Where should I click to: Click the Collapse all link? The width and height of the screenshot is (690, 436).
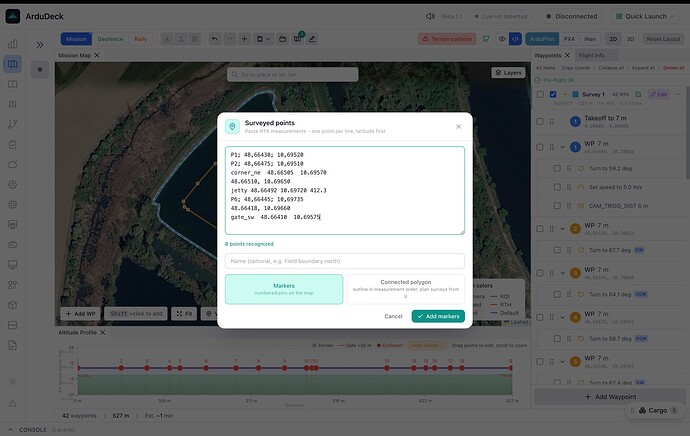611,68
